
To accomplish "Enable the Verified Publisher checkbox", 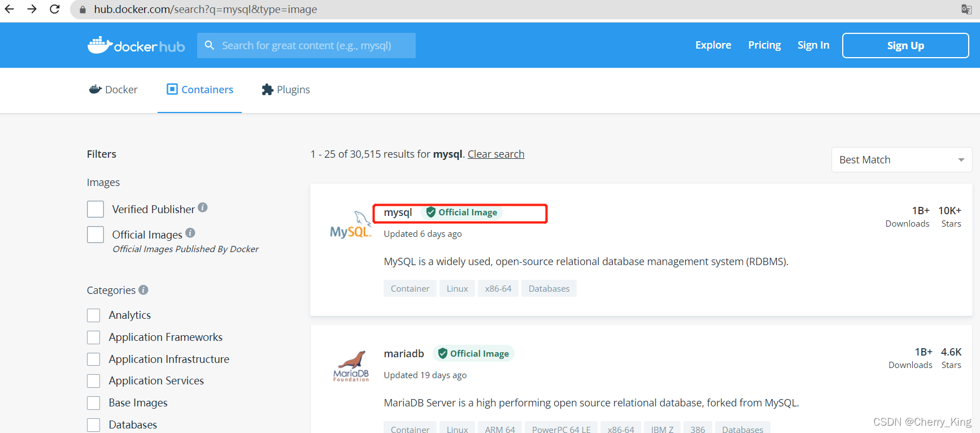I will (x=95, y=209).
